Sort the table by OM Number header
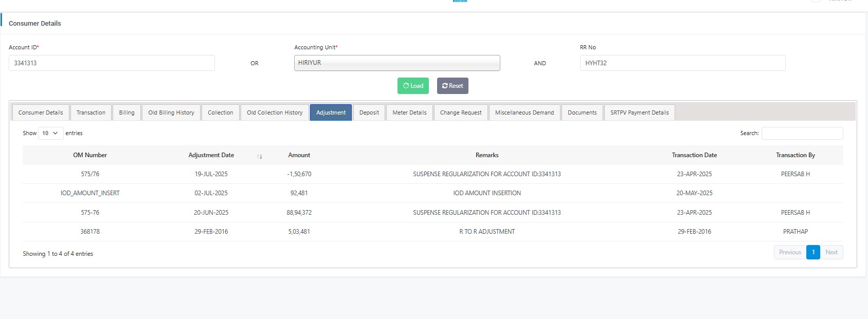 (x=90, y=155)
